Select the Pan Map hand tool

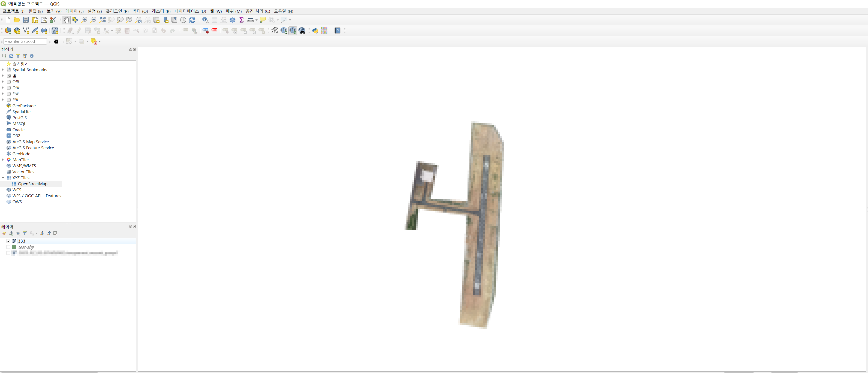pos(66,20)
